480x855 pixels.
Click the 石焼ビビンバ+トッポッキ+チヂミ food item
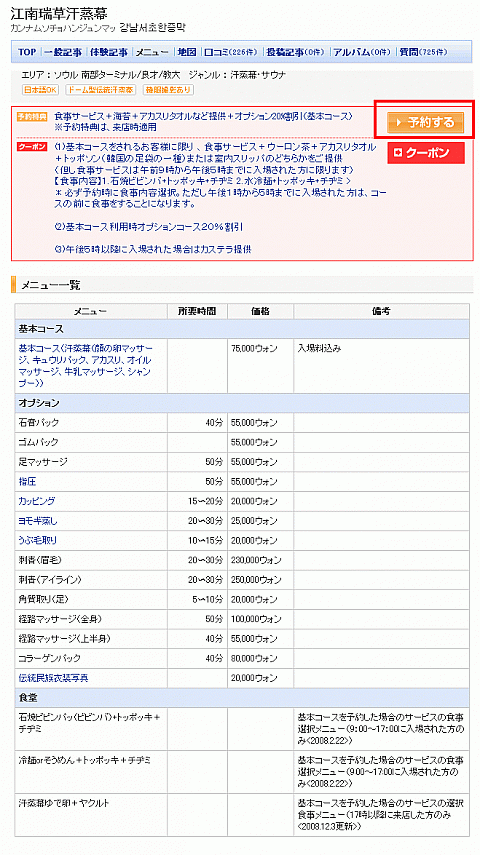pos(89,722)
